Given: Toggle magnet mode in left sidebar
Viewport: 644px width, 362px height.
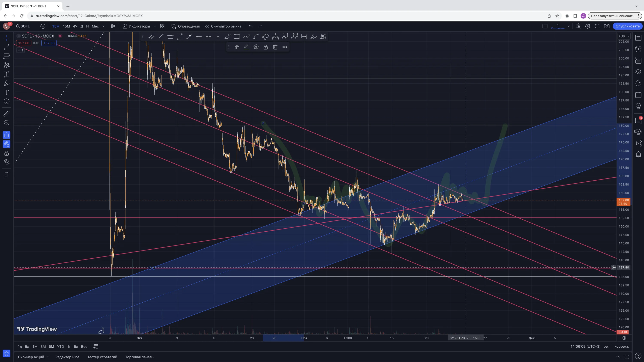Looking at the screenshot, I should [6, 135].
